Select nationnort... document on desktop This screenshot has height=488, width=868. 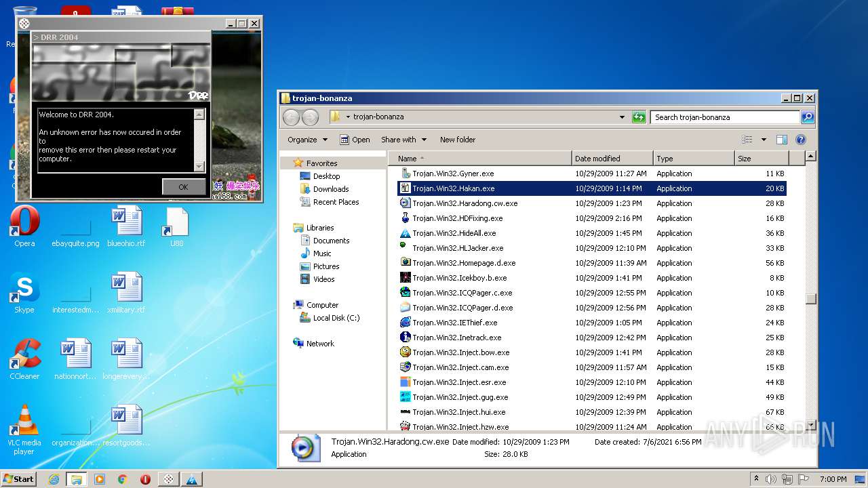click(75, 360)
